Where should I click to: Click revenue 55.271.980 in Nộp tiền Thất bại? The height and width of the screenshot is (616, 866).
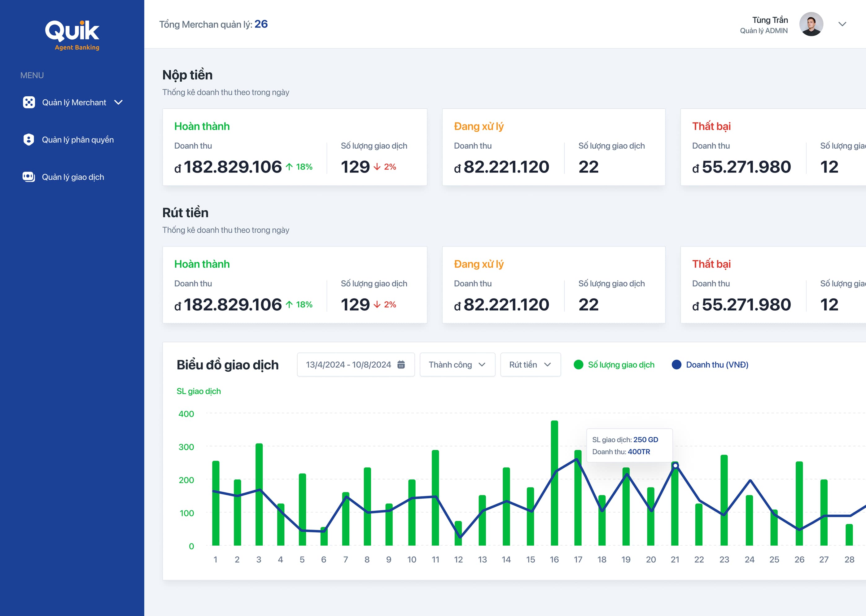[x=741, y=167]
